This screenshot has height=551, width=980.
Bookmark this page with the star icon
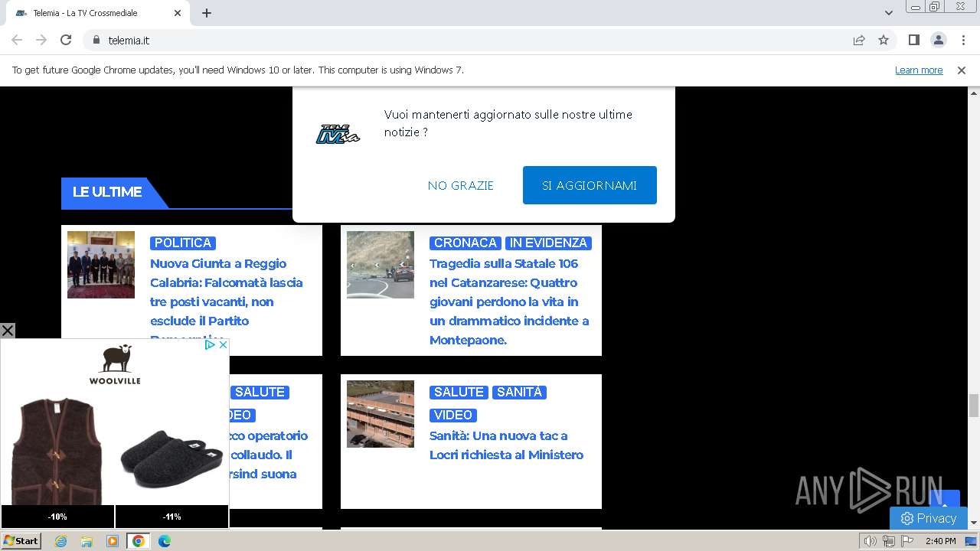(884, 40)
